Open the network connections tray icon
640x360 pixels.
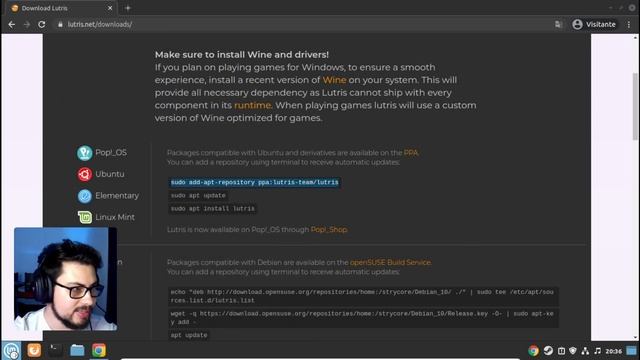click(x=585, y=351)
